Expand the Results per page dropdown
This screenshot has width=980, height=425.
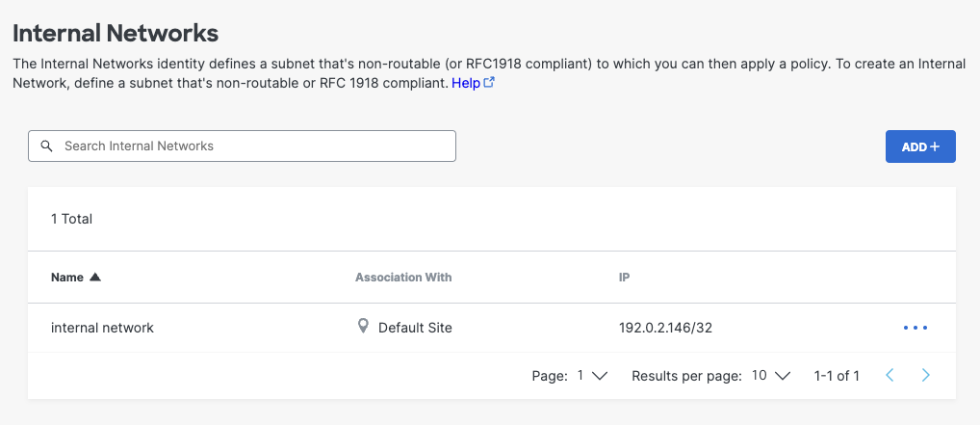tap(770, 376)
